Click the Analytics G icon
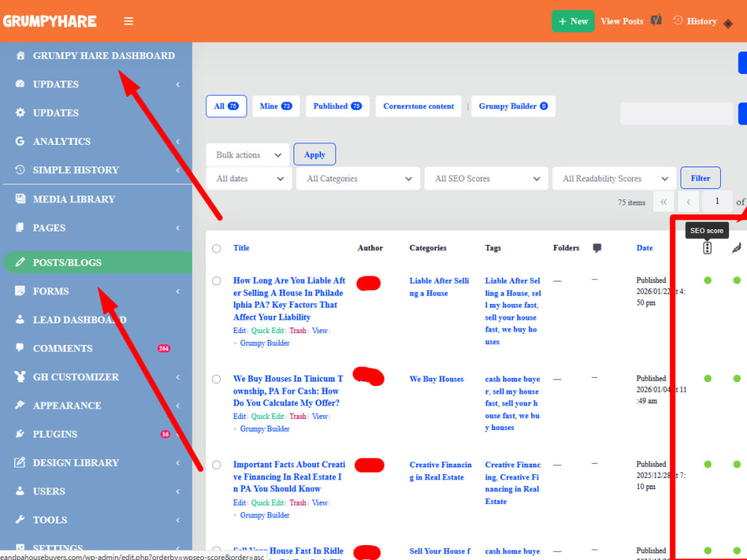Screen dimensions: 747x560 [x=19, y=141]
